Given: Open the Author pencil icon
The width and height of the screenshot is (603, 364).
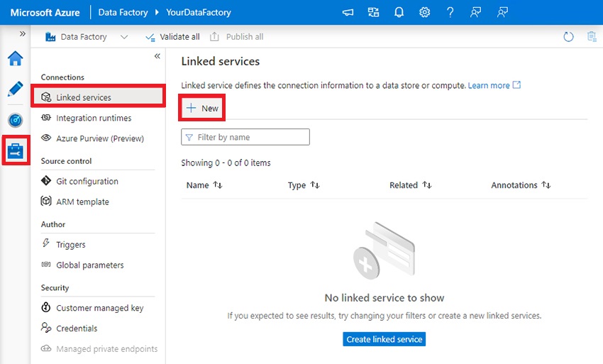Looking at the screenshot, I should coord(15,89).
